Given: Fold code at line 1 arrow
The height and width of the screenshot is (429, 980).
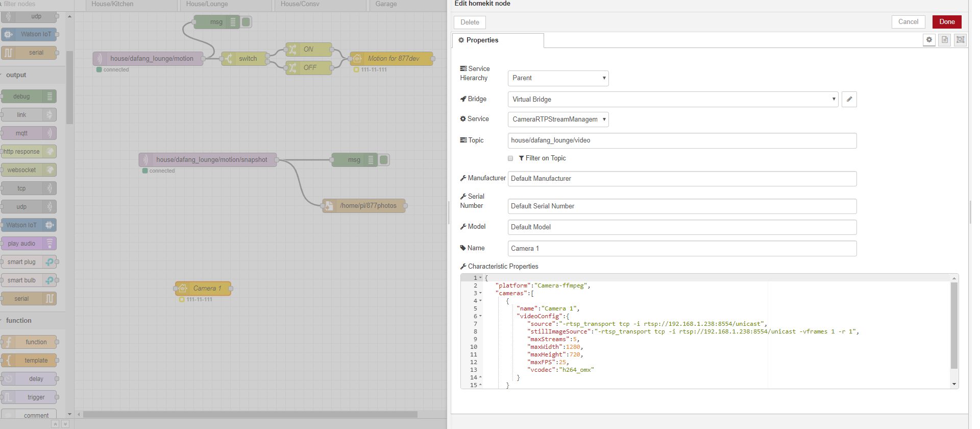Looking at the screenshot, I should tap(480, 278).
